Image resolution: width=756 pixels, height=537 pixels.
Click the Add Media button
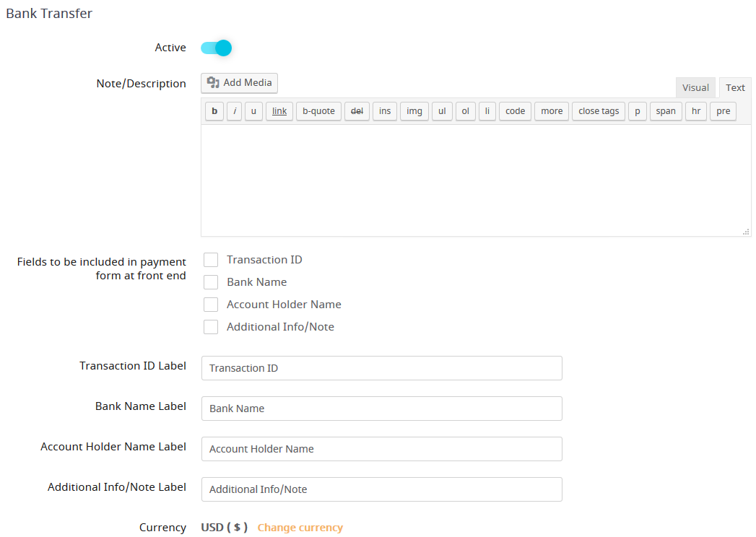239,83
